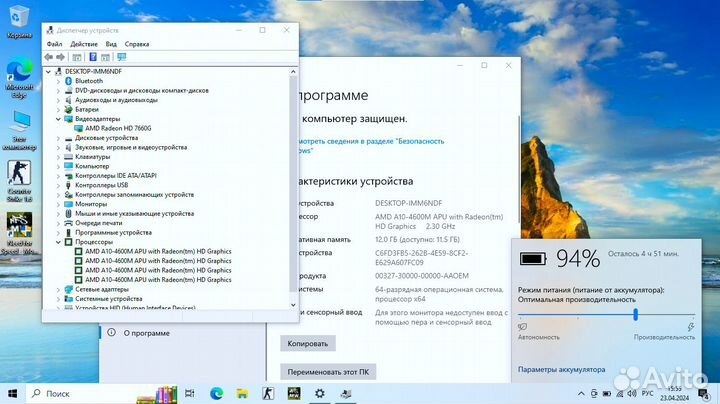Open the Действие menu
Screen dimensions: 720x404
point(84,44)
